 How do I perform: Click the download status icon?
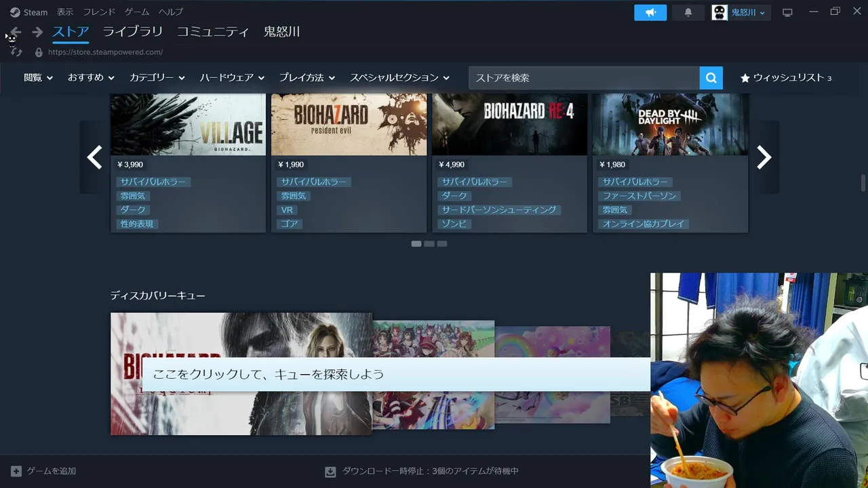tap(330, 471)
